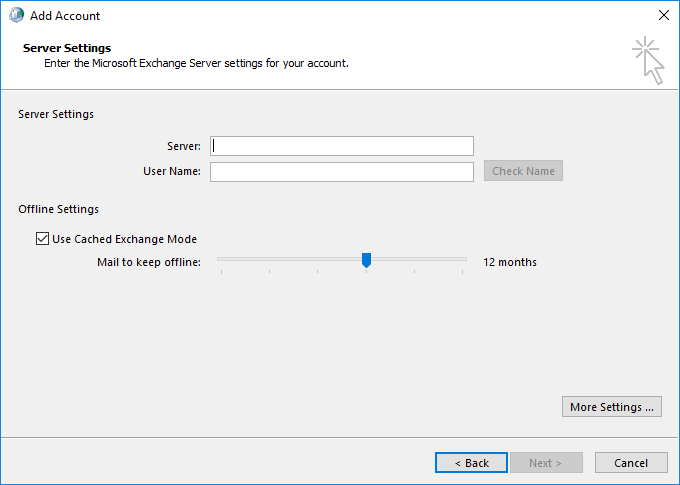
Task: Click the '12 months' value label
Action: point(510,262)
